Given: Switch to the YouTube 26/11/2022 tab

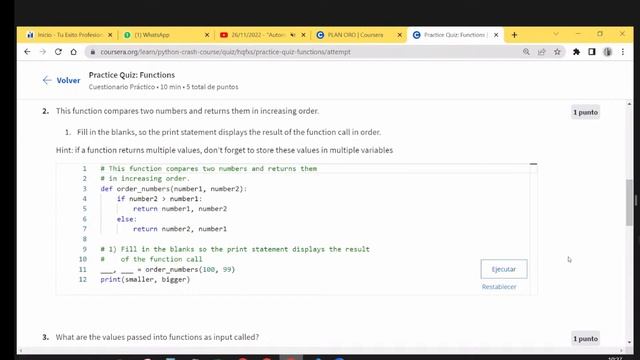Looking at the screenshot, I should tap(258, 35).
